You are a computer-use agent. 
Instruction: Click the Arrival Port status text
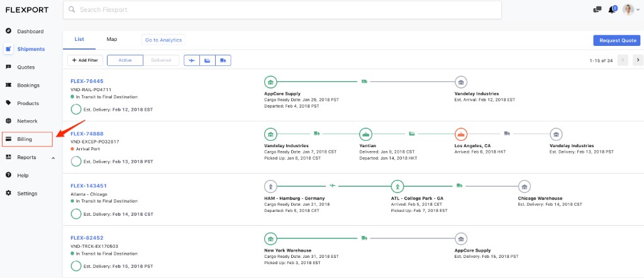[88, 149]
